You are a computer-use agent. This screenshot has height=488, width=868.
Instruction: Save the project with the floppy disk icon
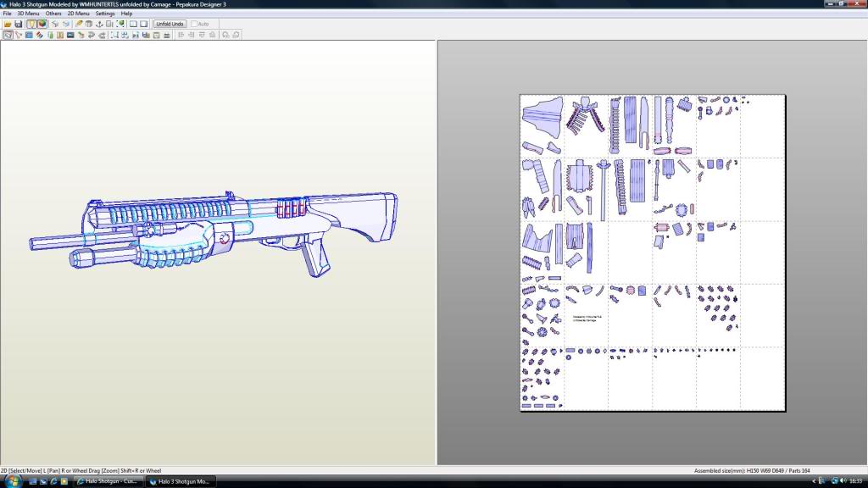click(19, 24)
